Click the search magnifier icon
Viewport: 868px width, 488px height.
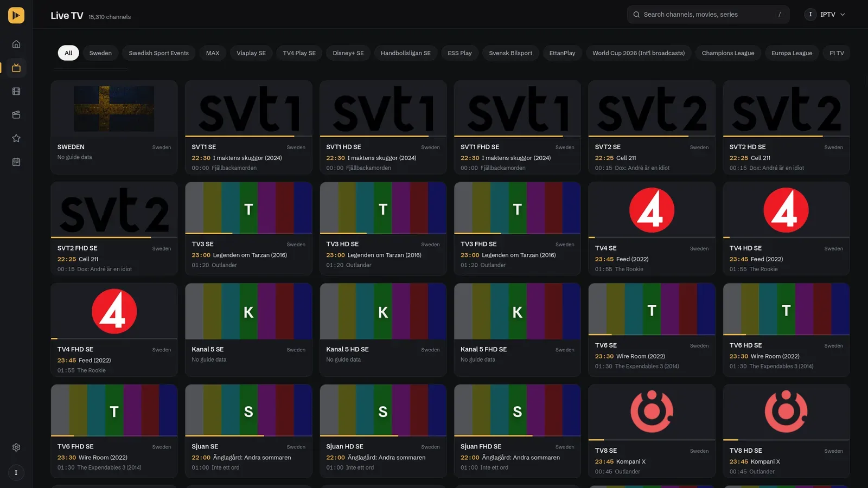(637, 15)
